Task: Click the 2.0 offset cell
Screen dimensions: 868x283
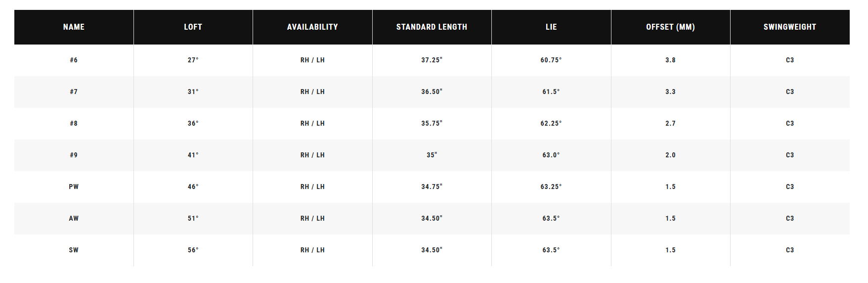Action: [x=670, y=155]
